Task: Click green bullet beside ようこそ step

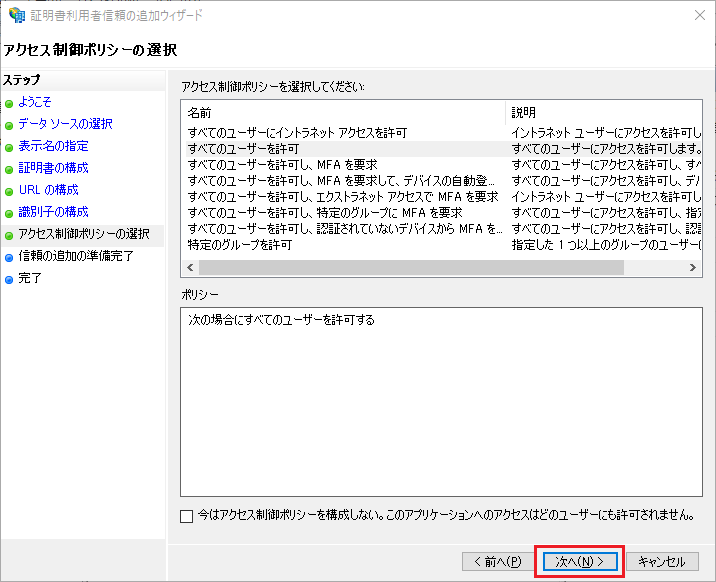Action: click(9, 104)
